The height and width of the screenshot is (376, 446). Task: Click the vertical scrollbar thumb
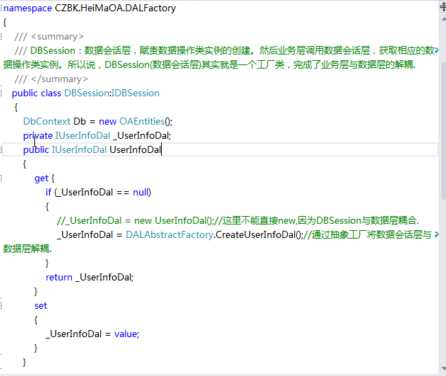click(x=443, y=130)
